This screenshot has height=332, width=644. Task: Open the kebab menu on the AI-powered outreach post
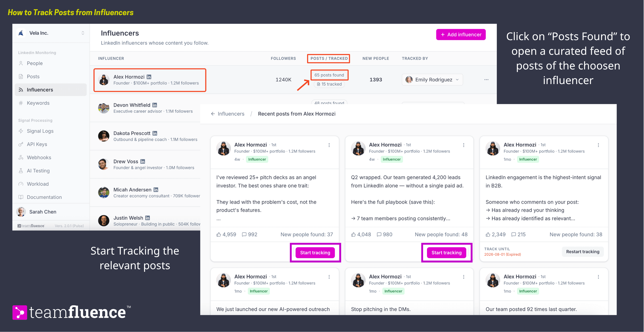pyautogui.click(x=329, y=277)
